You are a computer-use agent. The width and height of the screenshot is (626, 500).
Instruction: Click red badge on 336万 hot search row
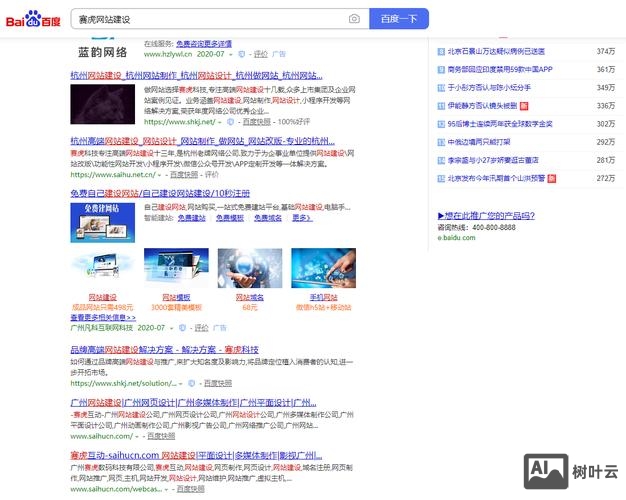(x=524, y=106)
